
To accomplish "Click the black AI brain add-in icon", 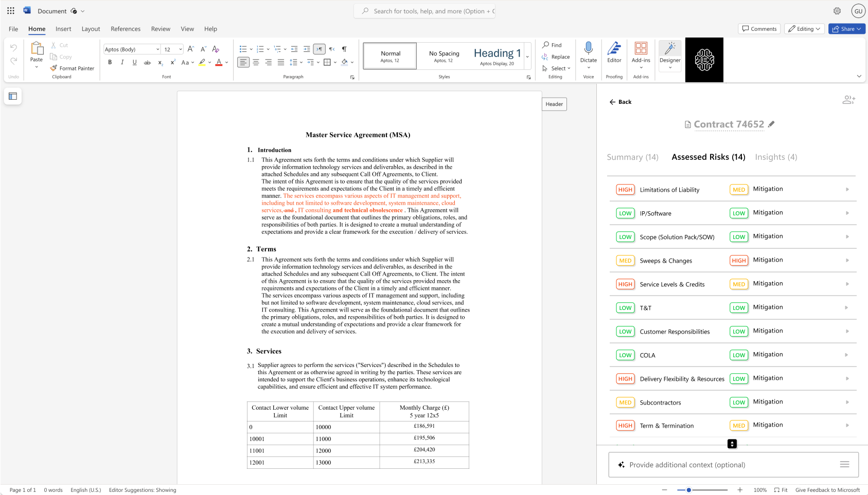I will (x=704, y=60).
